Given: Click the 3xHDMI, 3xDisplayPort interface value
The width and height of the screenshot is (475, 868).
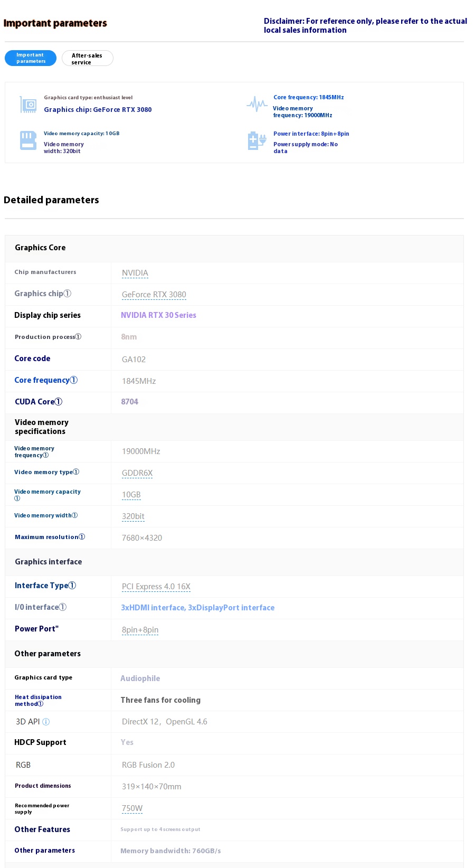Looking at the screenshot, I should (198, 608).
